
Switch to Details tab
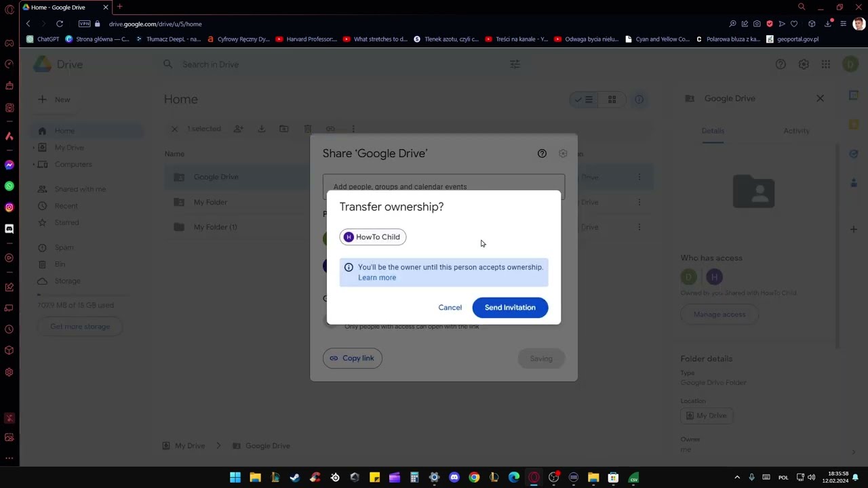pyautogui.click(x=713, y=131)
